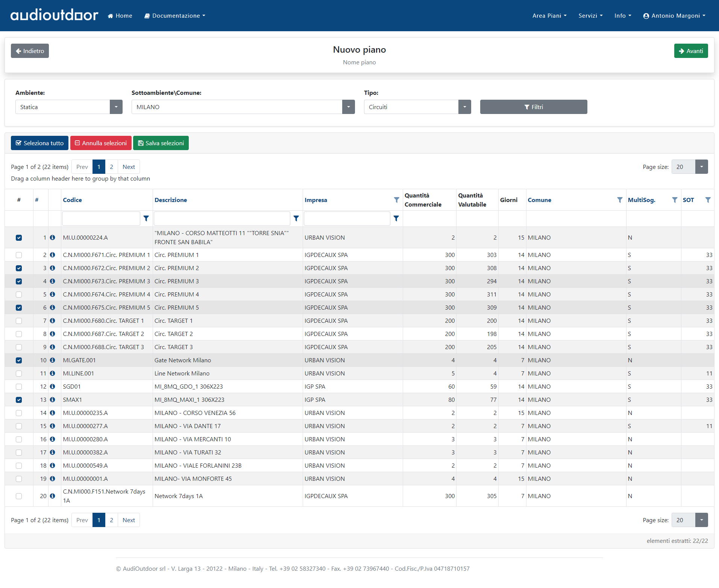Image resolution: width=719 pixels, height=588 pixels.
Task: Click the filter icon in Comune header
Action: pos(620,200)
